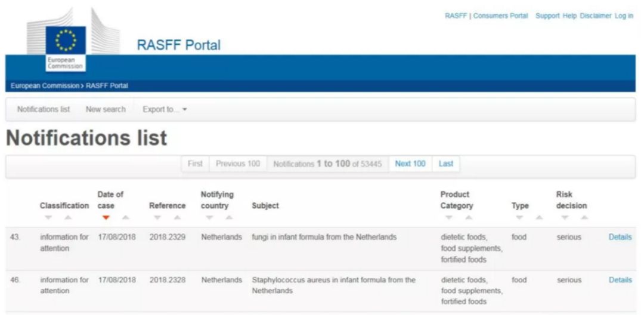
Task: Sort Risk decision ascending arrow
Action: 584,217
